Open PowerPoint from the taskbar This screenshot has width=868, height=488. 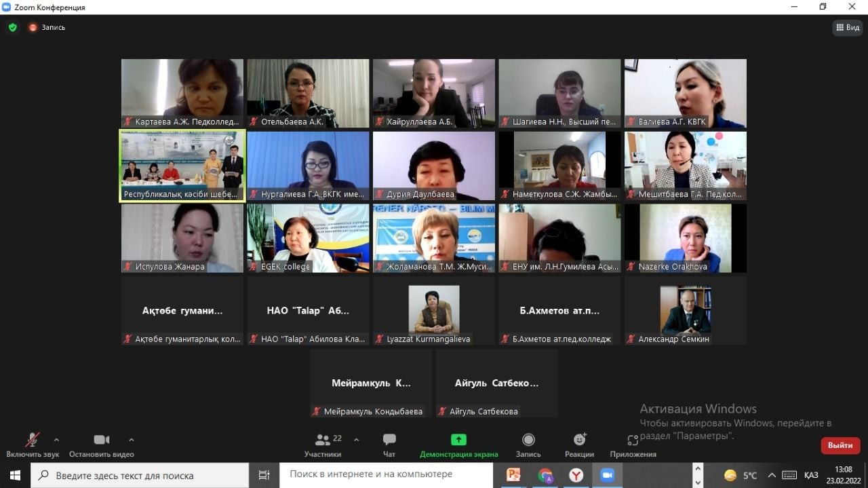pos(513,475)
